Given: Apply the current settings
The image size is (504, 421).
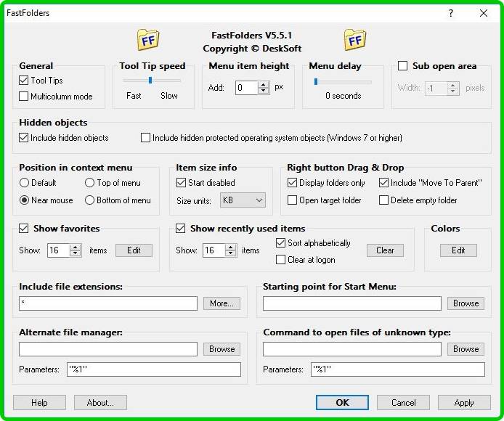Looking at the screenshot, I should [464, 403].
